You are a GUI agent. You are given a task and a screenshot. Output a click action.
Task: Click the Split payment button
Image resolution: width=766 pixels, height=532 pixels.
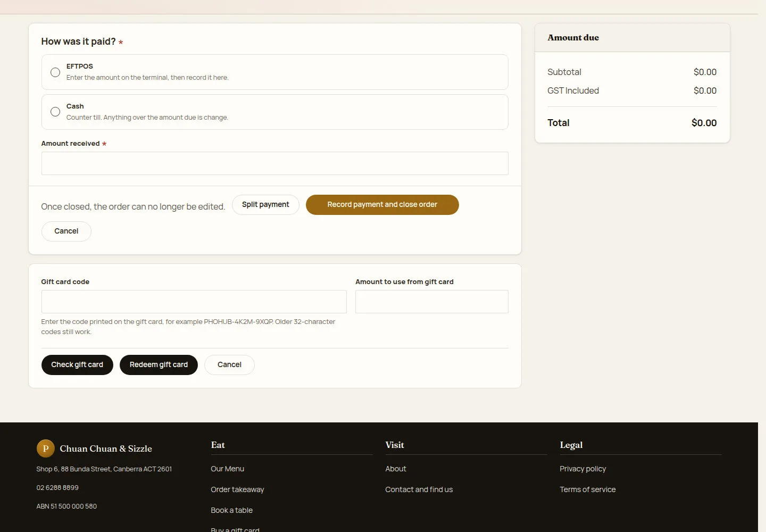pos(265,205)
